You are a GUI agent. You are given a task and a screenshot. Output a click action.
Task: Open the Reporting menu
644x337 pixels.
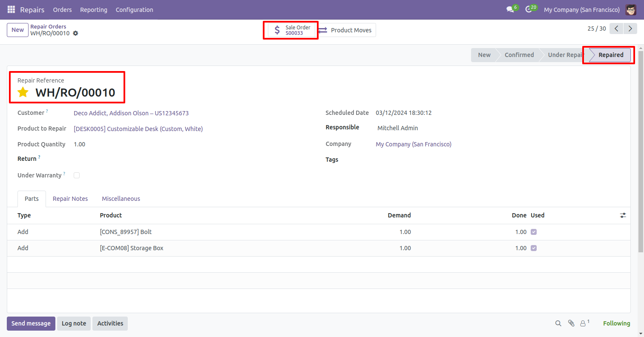94,9
